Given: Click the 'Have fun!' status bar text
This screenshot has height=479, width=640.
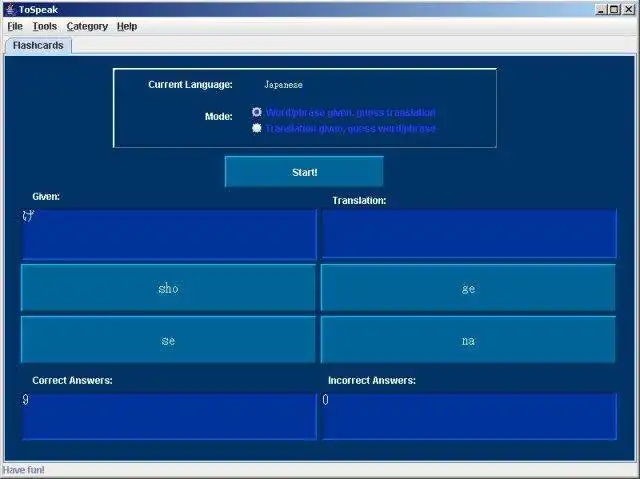Looking at the screenshot, I should click(24, 470).
